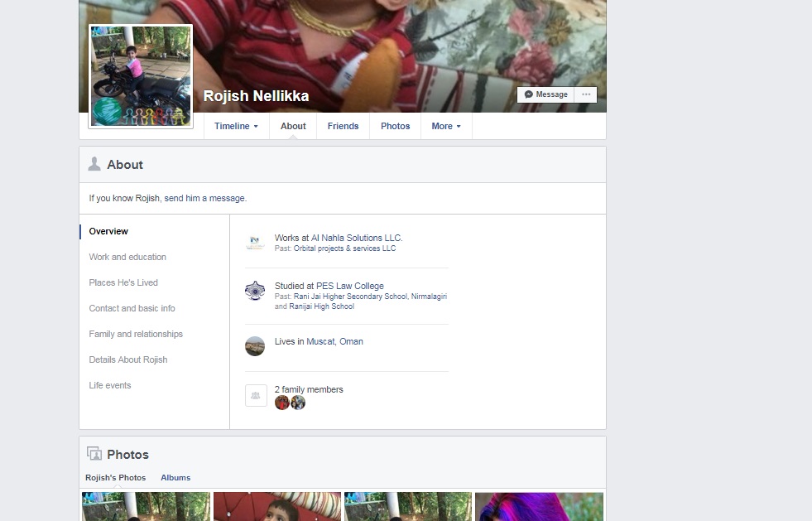Click the Muscat city round photo icon

255,346
